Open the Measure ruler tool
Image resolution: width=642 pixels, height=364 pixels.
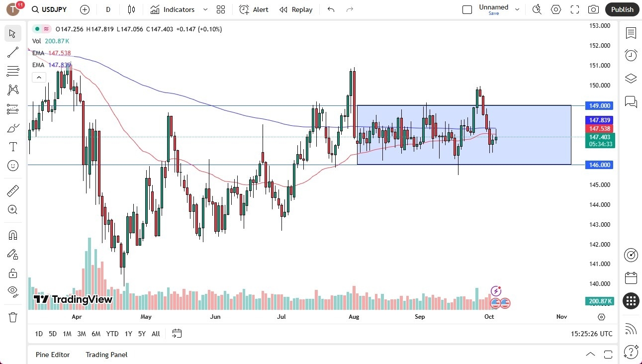point(12,190)
